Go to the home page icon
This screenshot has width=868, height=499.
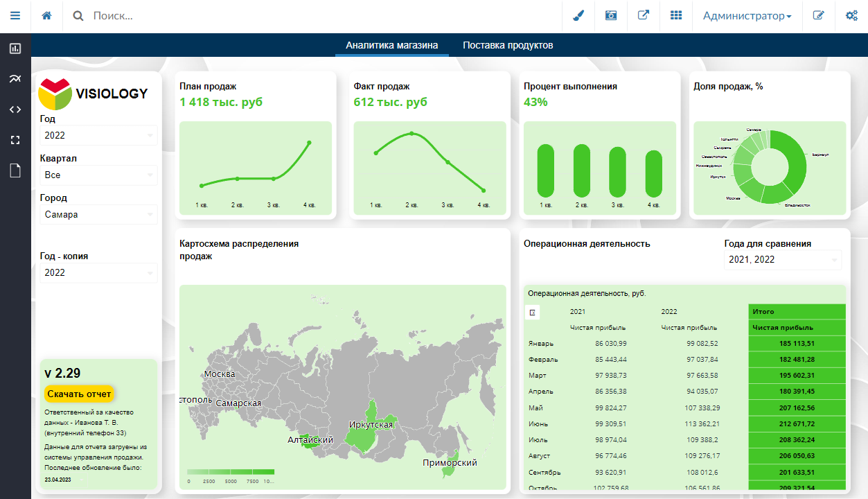[x=46, y=15]
